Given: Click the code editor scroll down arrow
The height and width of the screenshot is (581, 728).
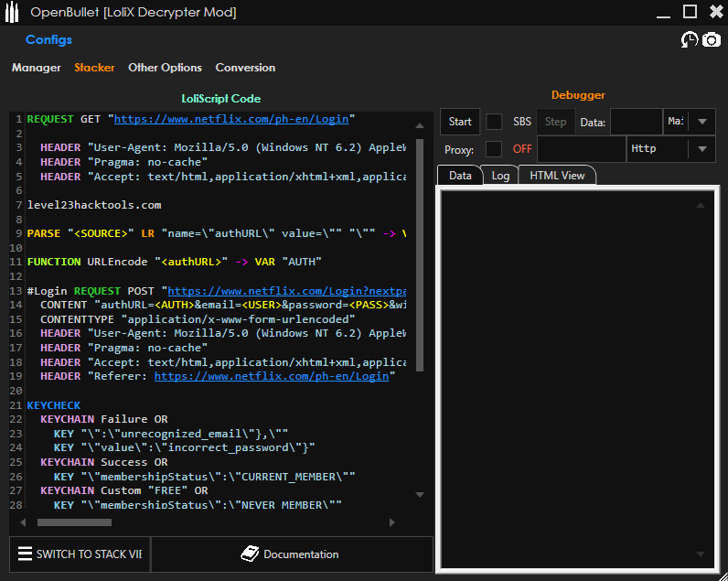Looking at the screenshot, I should 420,495.
